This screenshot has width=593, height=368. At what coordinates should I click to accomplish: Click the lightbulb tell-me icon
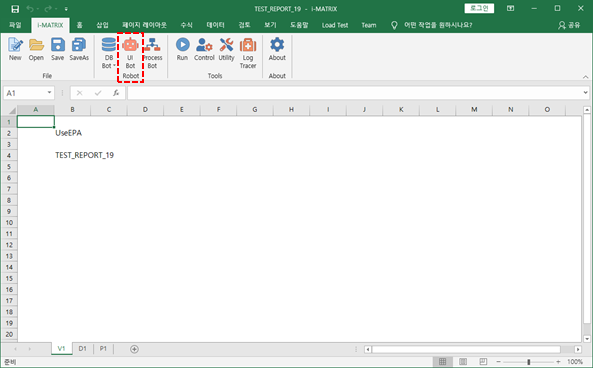click(x=394, y=25)
